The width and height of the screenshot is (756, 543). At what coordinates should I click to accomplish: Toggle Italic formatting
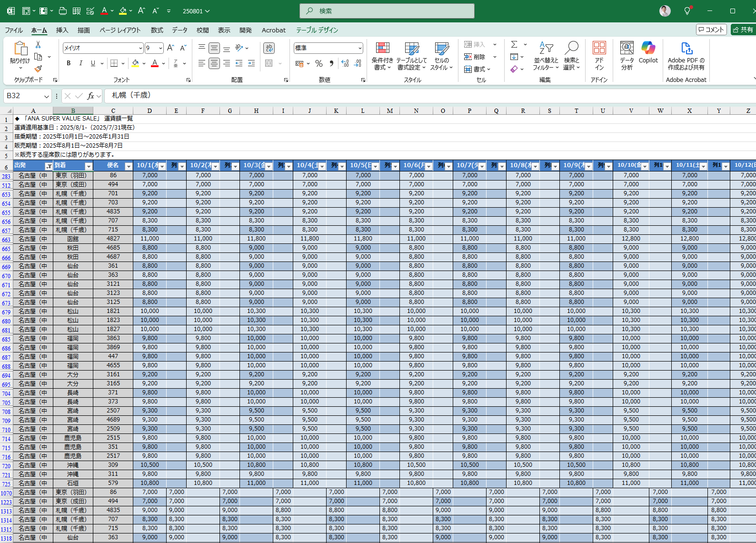[80, 63]
